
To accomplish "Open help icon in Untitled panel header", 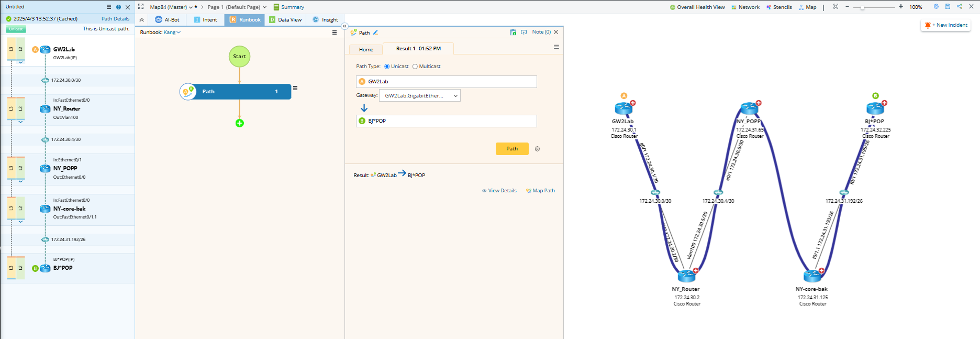I will tap(118, 7).
